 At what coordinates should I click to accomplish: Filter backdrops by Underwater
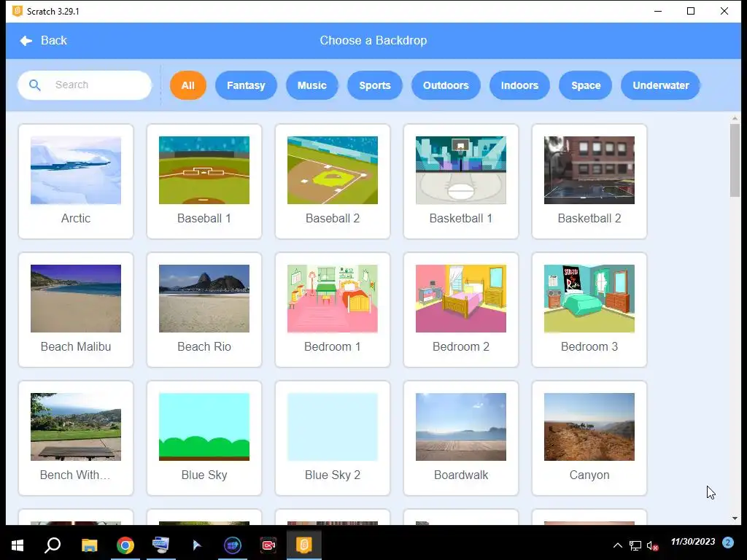(660, 85)
